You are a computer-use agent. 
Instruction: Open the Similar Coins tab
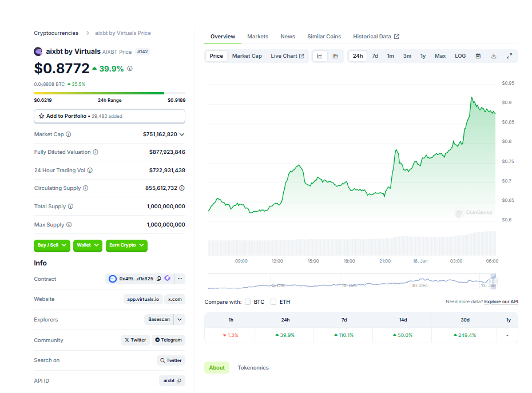(x=324, y=36)
